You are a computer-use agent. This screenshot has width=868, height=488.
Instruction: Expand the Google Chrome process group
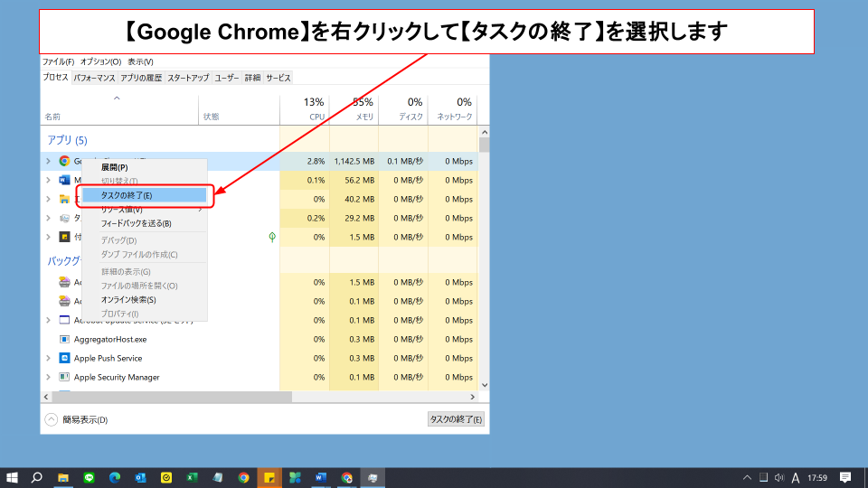click(49, 161)
